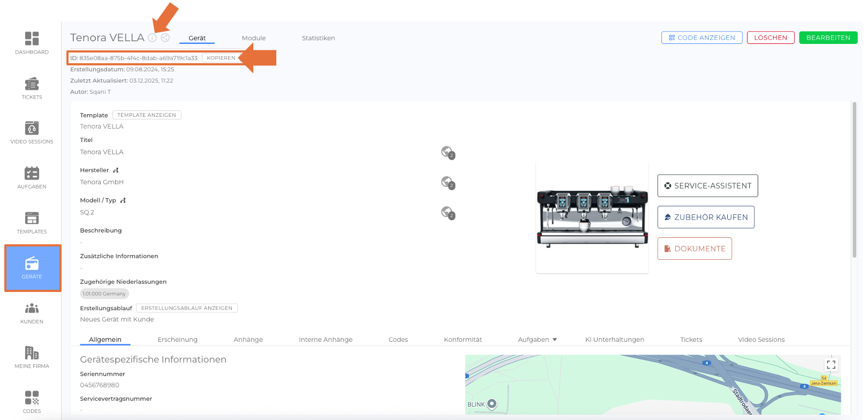Go to Video Sessions sidebar icon
The width and height of the screenshot is (868, 420).
point(32,133)
